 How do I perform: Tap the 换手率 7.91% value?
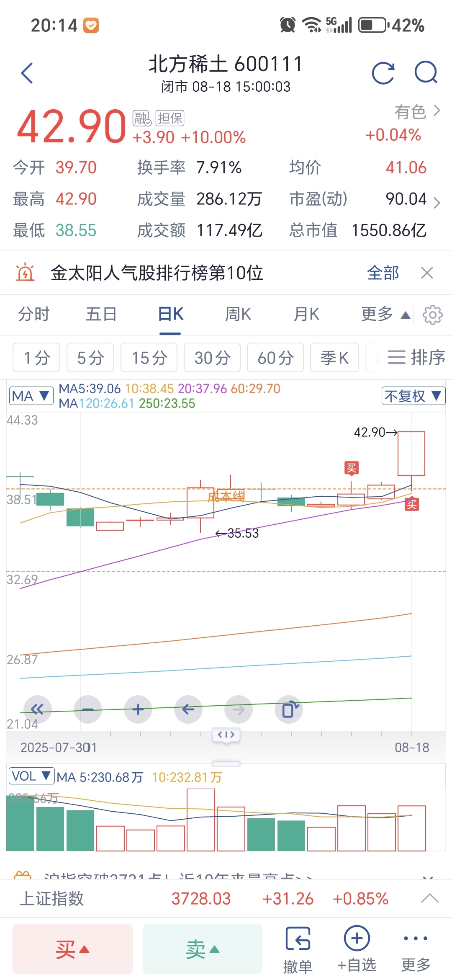pyautogui.click(x=219, y=168)
